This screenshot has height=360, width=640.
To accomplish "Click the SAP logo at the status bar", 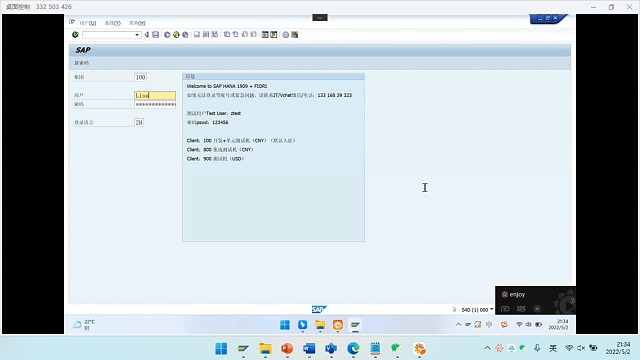I will pyautogui.click(x=319, y=309).
